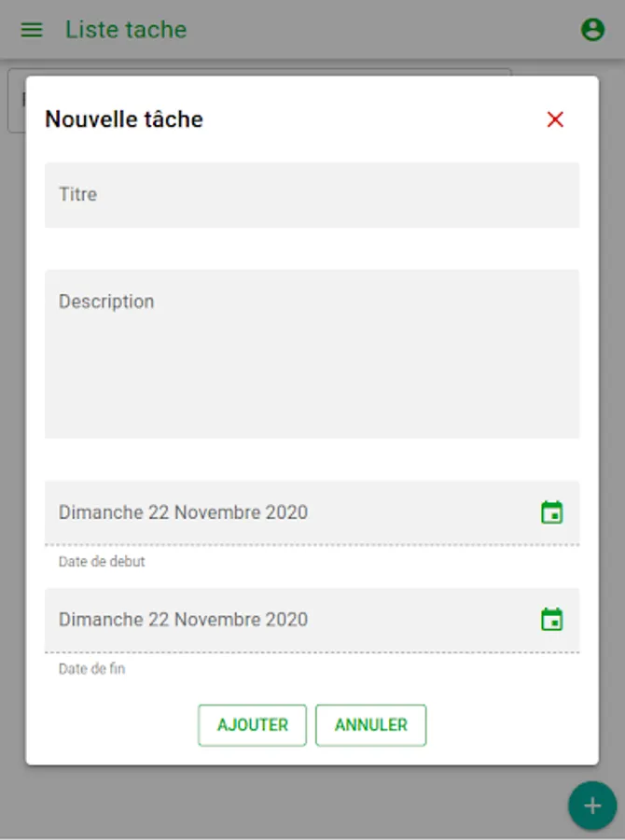Click the partially hidden field behind dialog

coord(16,101)
